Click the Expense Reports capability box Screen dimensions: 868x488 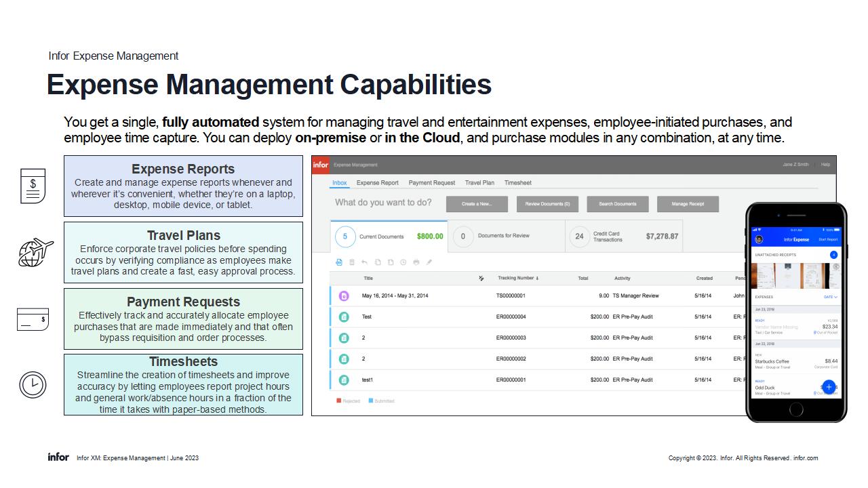(183, 186)
